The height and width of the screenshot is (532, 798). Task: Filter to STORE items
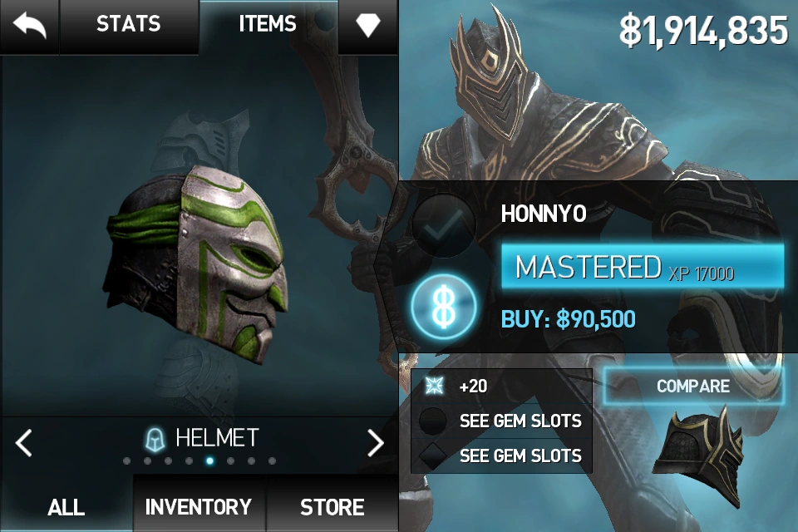coord(332,506)
